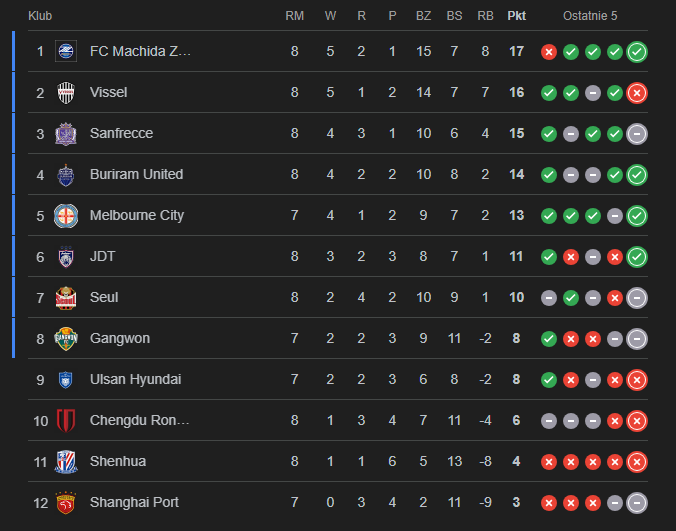Open the Chengdu Rongcheng team link
The image size is (676, 531).
click(140, 420)
